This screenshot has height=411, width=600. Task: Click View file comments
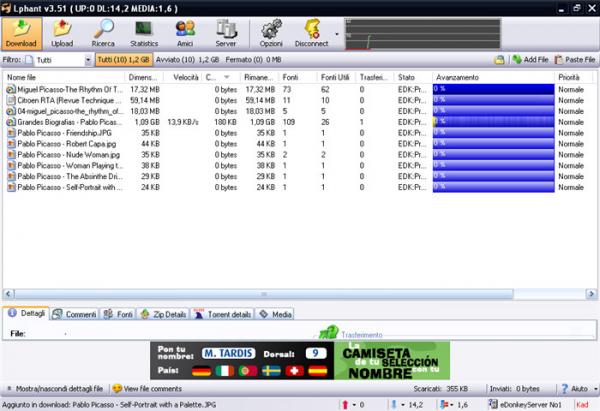pyautogui.click(x=147, y=389)
